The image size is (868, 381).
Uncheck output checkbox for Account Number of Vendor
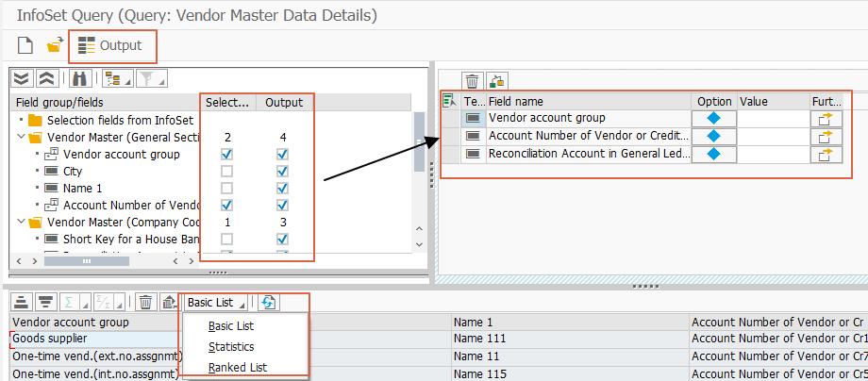[282, 206]
